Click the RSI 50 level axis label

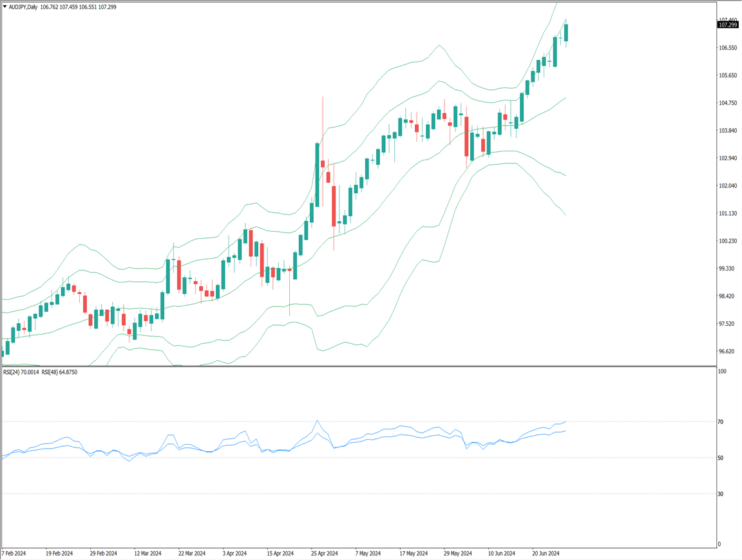click(x=721, y=458)
